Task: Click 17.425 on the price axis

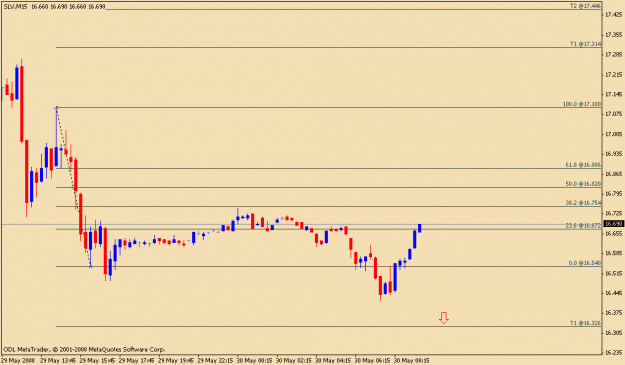Action: point(614,15)
